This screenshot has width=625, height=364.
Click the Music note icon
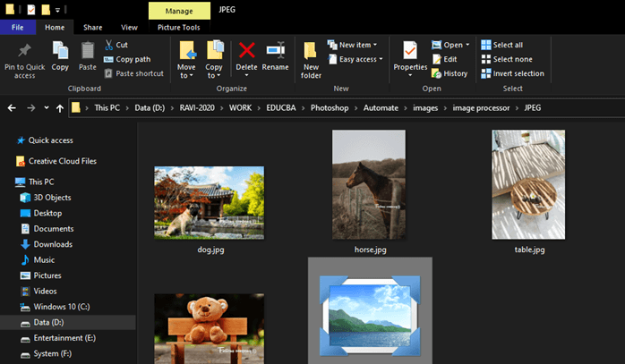click(x=25, y=260)
